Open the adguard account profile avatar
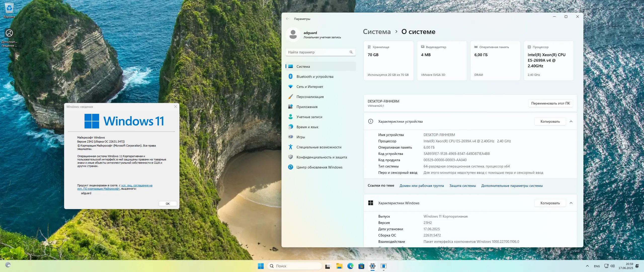This screenshot has width=644, height=272. pos(293,34)
